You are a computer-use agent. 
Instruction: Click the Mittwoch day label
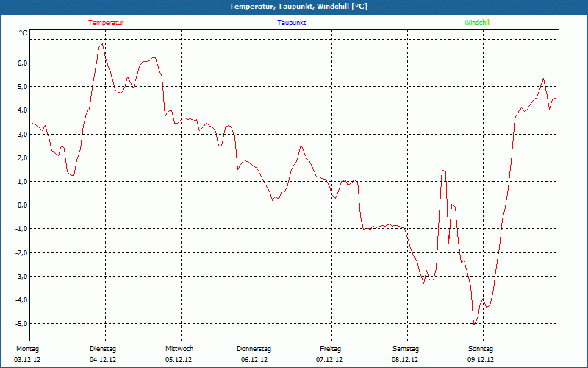(x=179, y=349)
